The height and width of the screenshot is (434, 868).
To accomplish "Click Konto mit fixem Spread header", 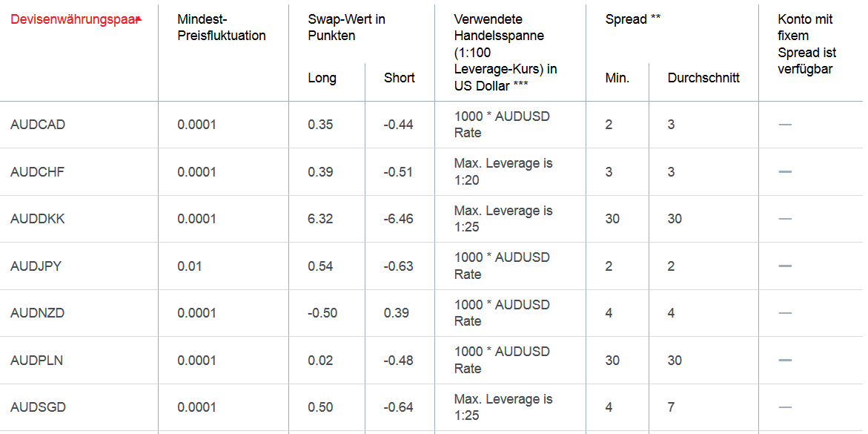I will [x=807, y=45].
